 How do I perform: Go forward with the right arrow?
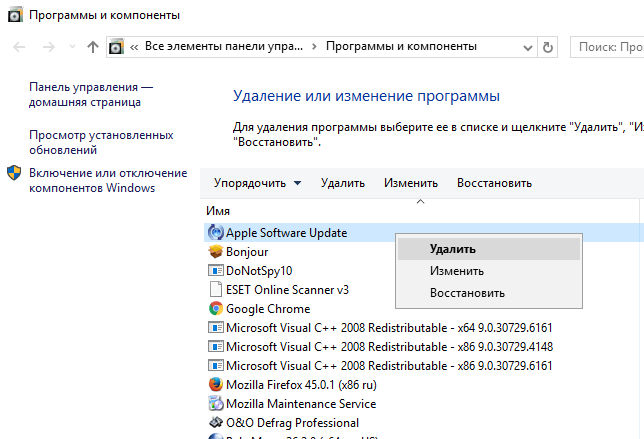[x=48, y=47]
